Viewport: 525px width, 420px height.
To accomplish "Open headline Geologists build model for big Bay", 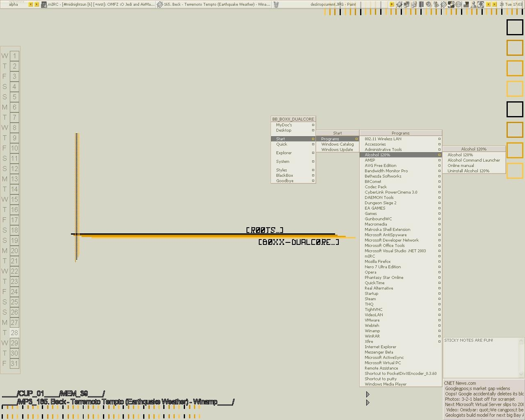I will point(484,415).
